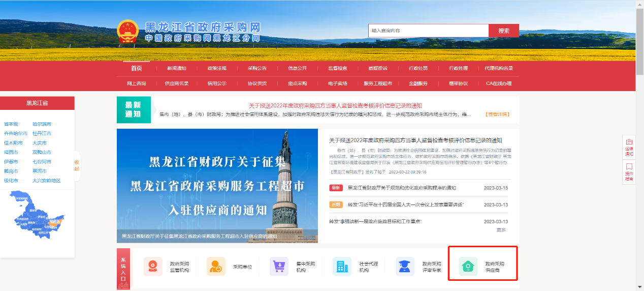Select 哈尔滨市 in the region list

pyautogui.click(x=42, y=124)
